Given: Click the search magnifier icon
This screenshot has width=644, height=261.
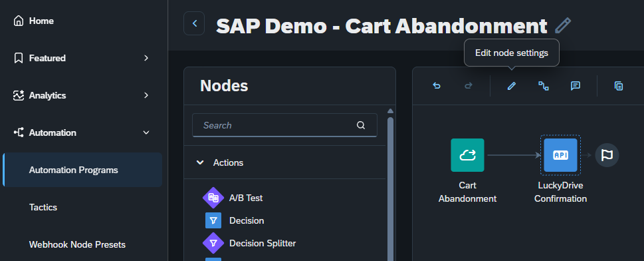Looking at the screenshot, I should (x=361, y=125).
